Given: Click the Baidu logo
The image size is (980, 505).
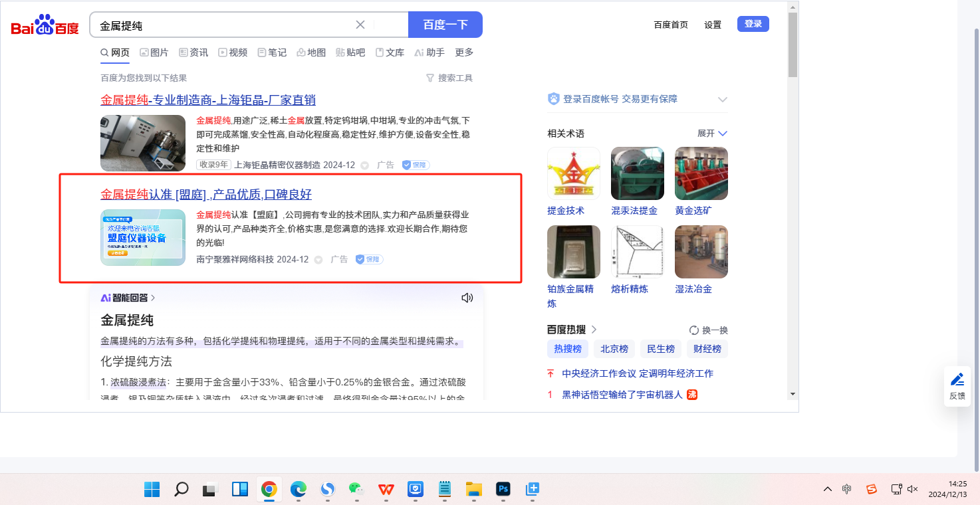Looking at the screenshot, I should (45, 25).
